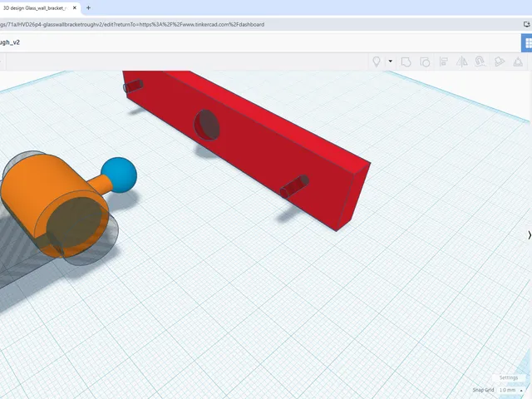Image resolution: width=532 pixels, height=399 pixels.
Task: Toggle the Notes pin tool
Action: 377,62
